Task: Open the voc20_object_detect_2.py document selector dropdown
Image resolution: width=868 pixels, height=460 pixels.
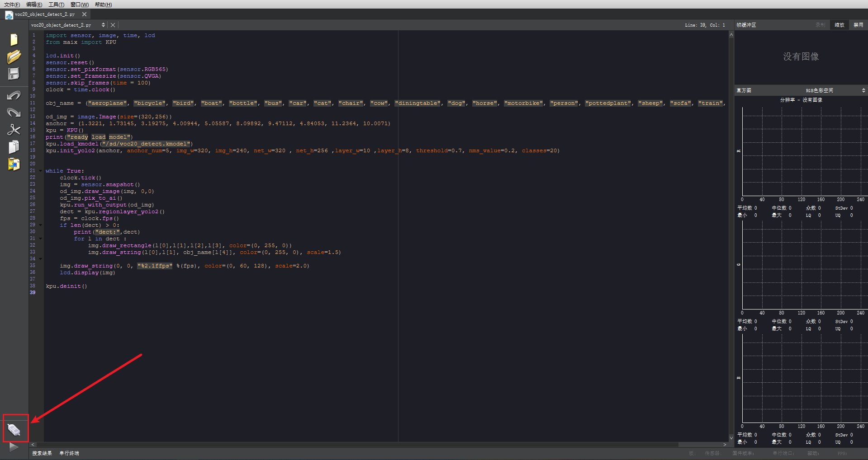Action: pos(103,25)
